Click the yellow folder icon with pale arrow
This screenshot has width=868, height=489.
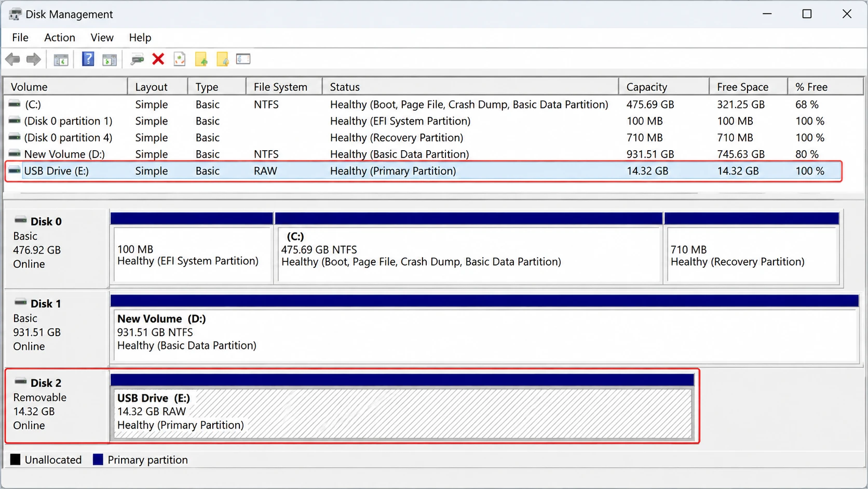(x=223, y=59)
